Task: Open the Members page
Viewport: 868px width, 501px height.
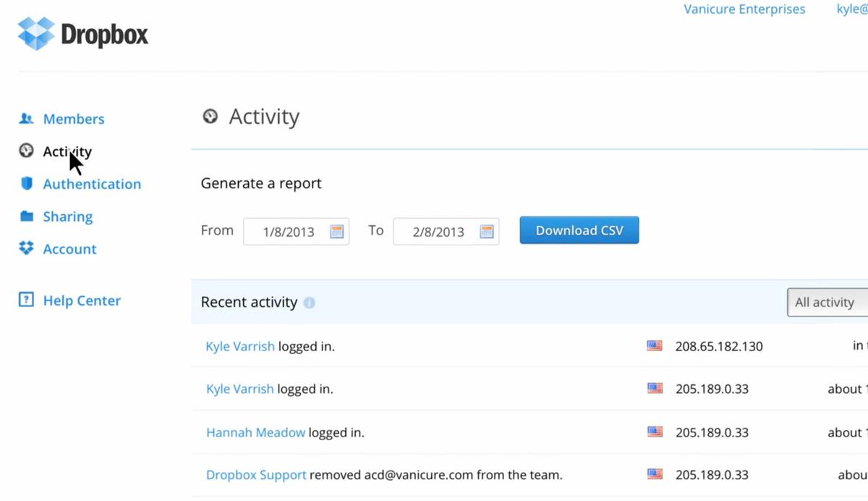Action: 74,119
